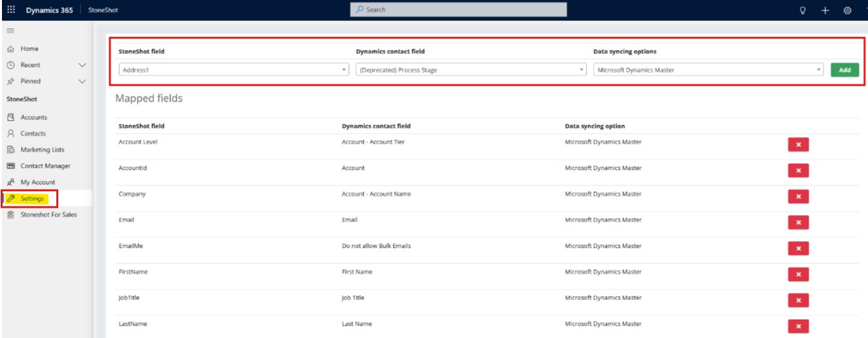Image resolution: width=868 pixels, height=338 pixels.
Task: Expand the Pinned section chevron
Action: click(82, 81)
